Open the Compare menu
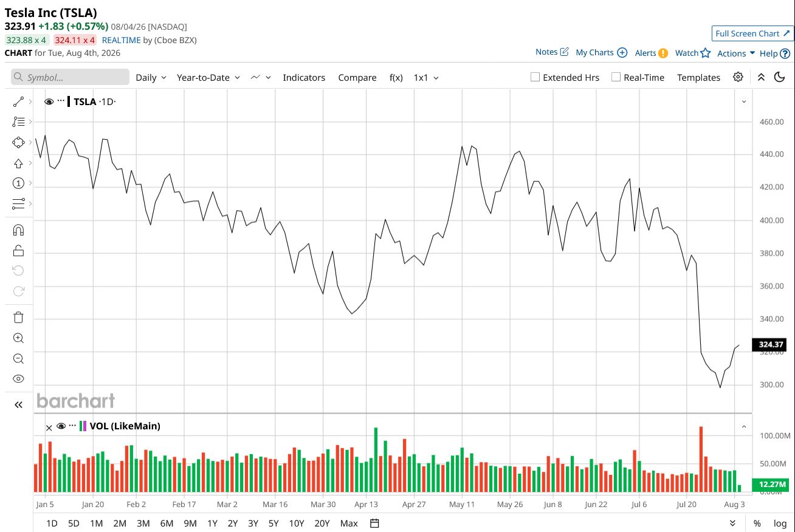This screenshot has height=532, width=795. (357, 77)
